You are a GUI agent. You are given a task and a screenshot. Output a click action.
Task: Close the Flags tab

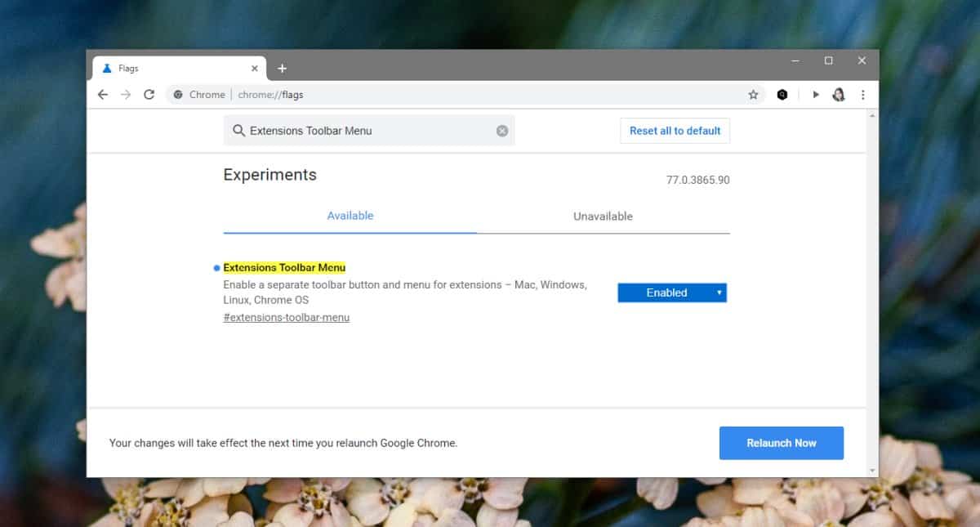coord(254,69)
